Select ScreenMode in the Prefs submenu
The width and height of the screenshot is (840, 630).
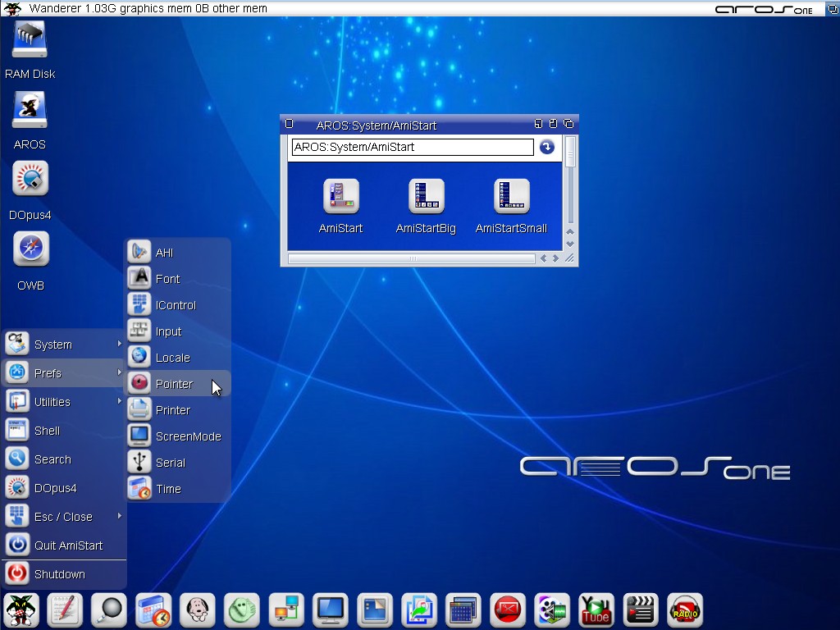click(x=188, y=436)
